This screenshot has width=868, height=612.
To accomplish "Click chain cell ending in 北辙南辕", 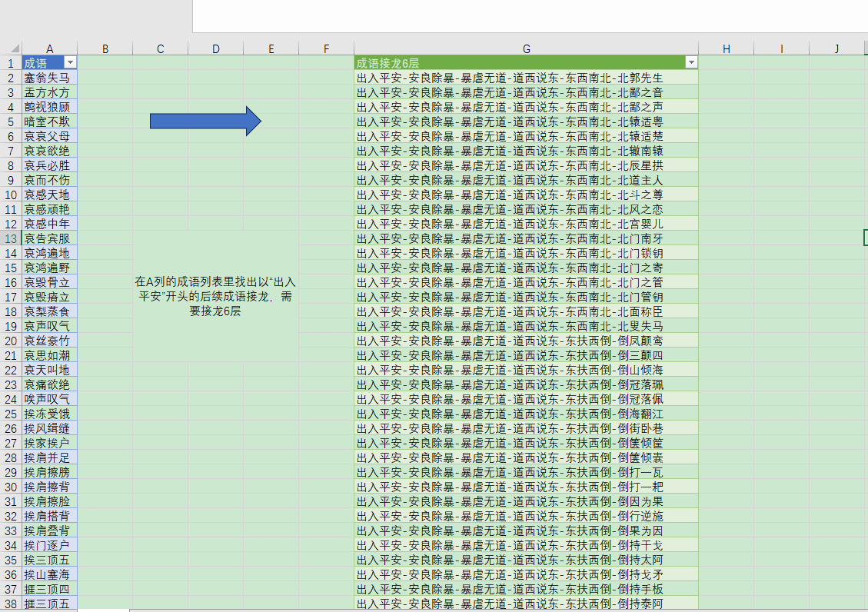I will point(526,151).
